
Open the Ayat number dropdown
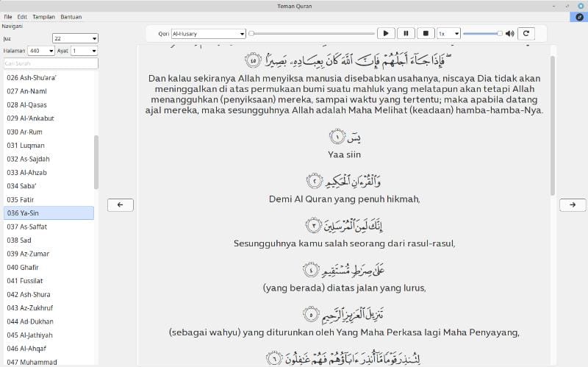(85, 51)
